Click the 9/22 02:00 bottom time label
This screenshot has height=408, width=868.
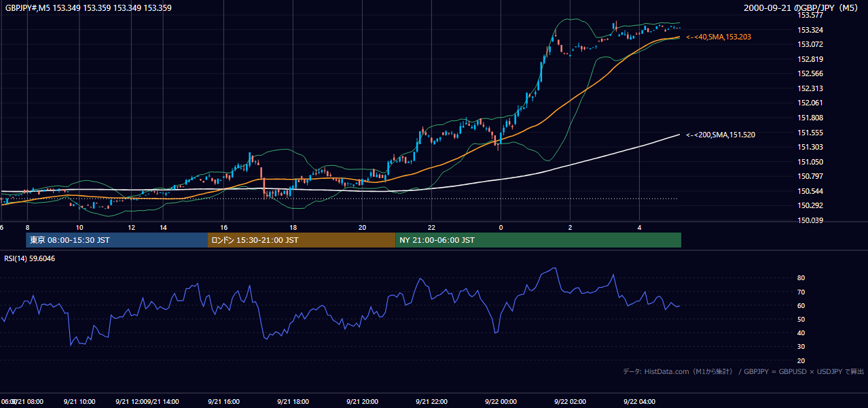pos(570,402)
